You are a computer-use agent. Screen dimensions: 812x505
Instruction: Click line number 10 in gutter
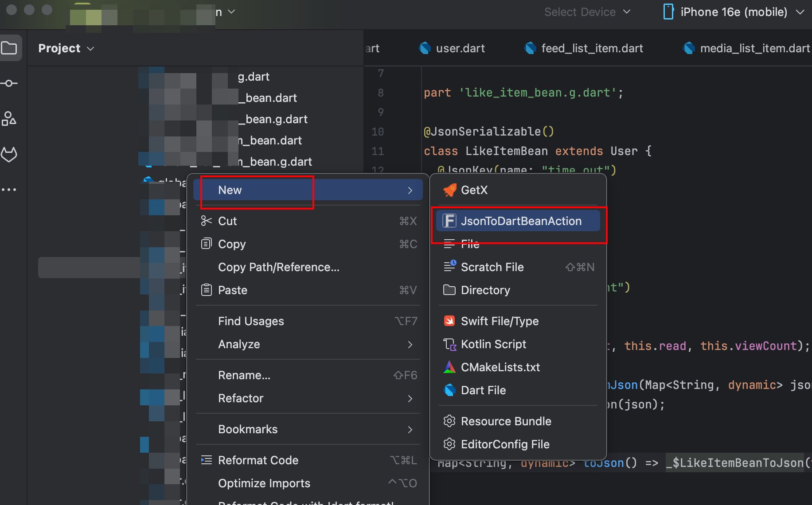click(x=378, y=132)
